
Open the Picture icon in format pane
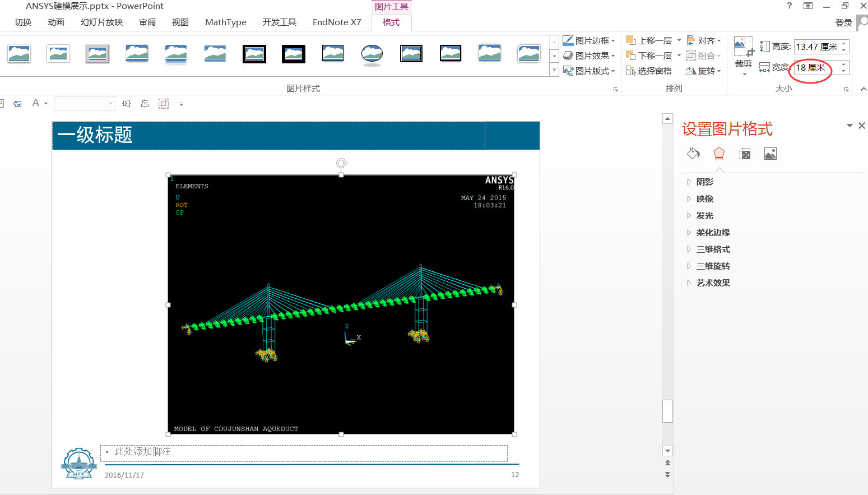[770, 154]
